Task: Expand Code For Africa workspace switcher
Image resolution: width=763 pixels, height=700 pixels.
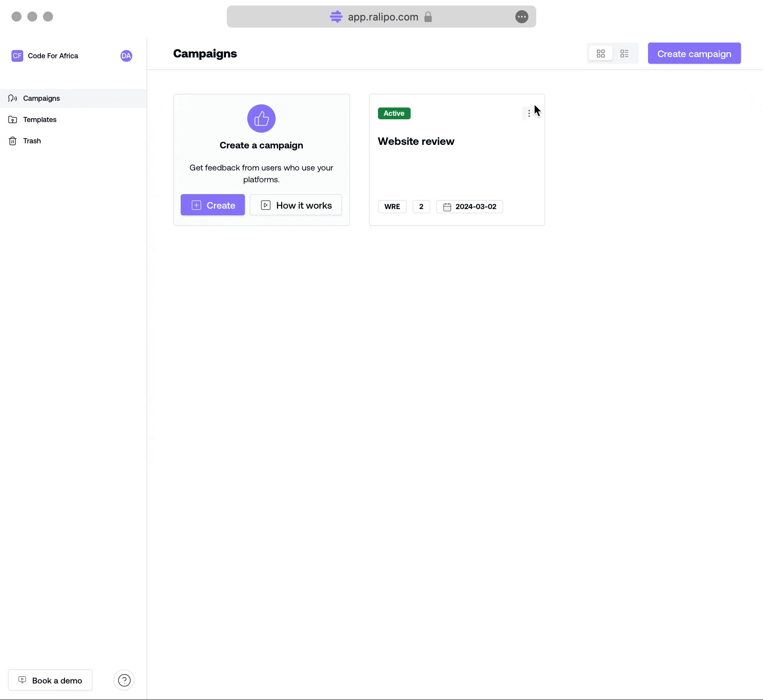Action: (x=53, y=56)
